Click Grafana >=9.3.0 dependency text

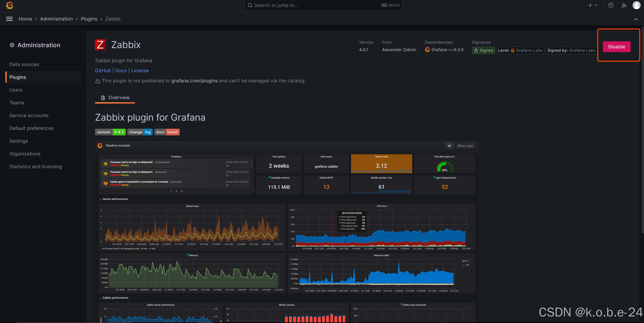pyautogui.click(x=447, y=50)
